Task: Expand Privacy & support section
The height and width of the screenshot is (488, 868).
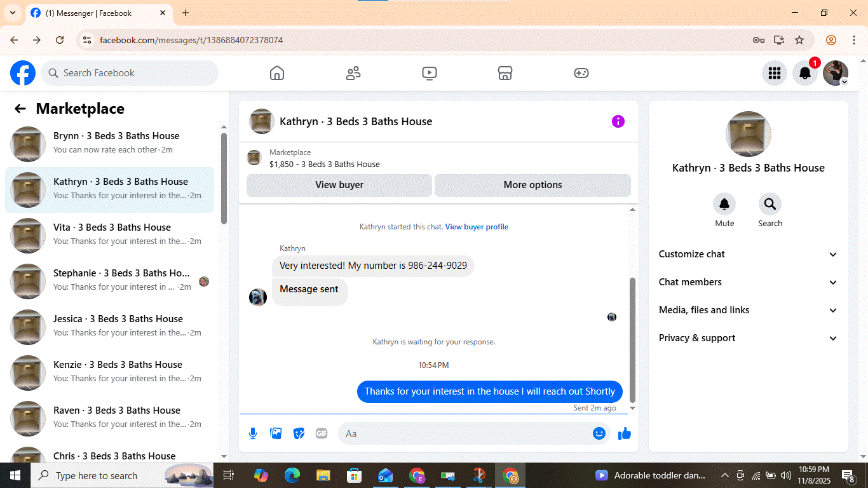Action: 749,338
